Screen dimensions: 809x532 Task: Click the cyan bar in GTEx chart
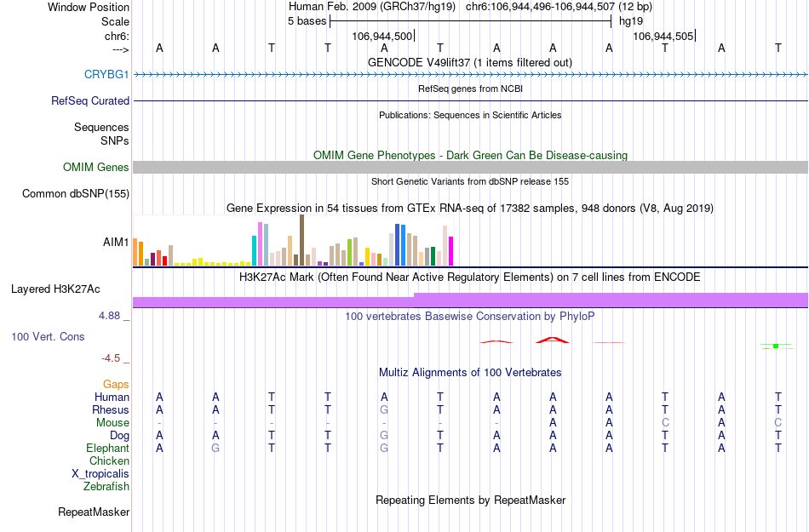point(254,250)
